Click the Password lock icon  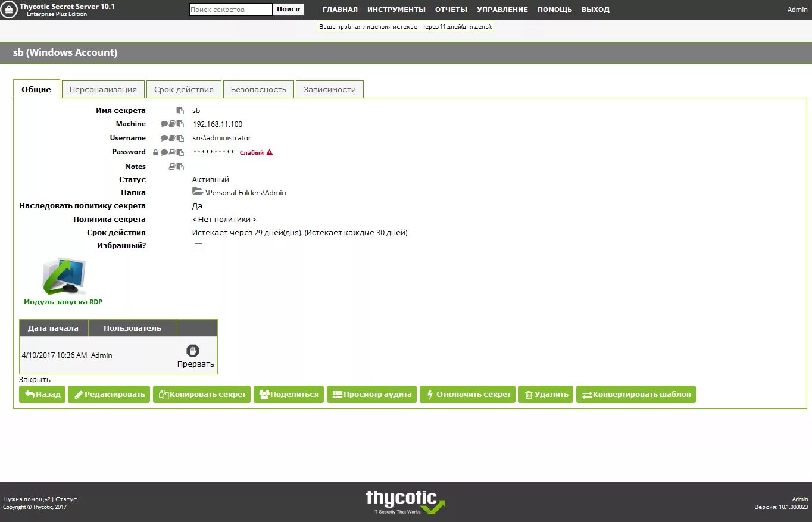pos(155,152)
